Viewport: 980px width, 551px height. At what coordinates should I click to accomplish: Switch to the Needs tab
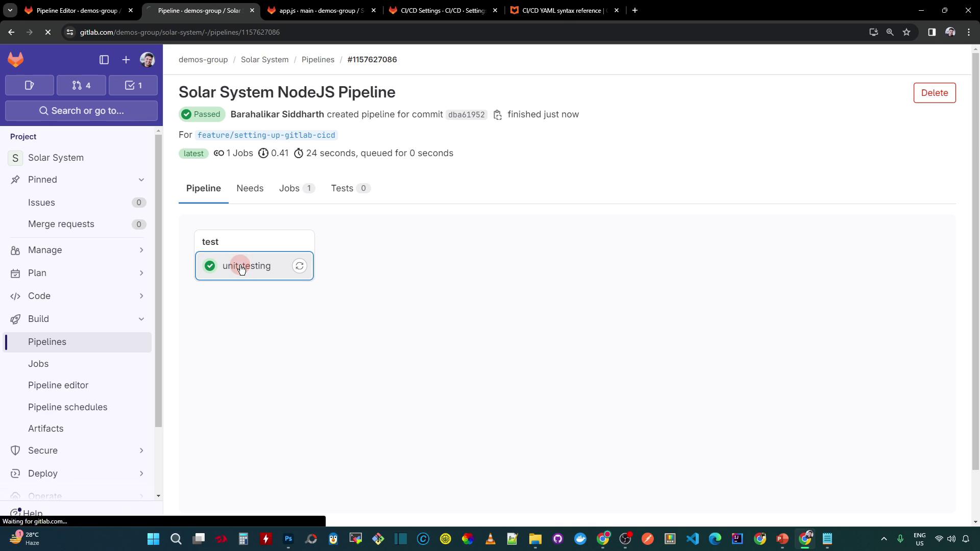250,188
